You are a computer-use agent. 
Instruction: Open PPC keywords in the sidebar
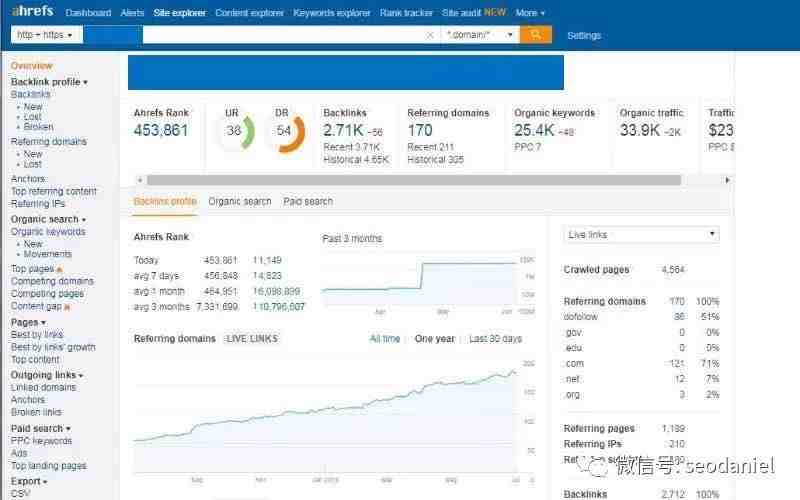41,441
